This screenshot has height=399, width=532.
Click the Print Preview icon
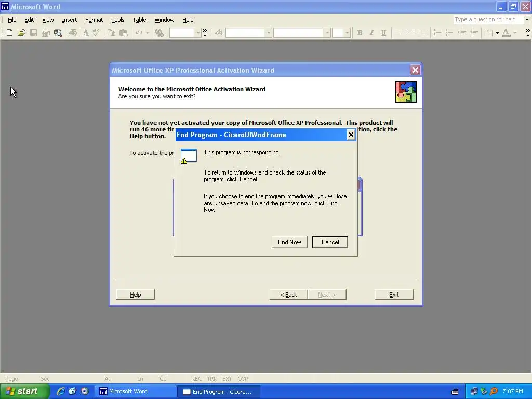coord(85,33)
